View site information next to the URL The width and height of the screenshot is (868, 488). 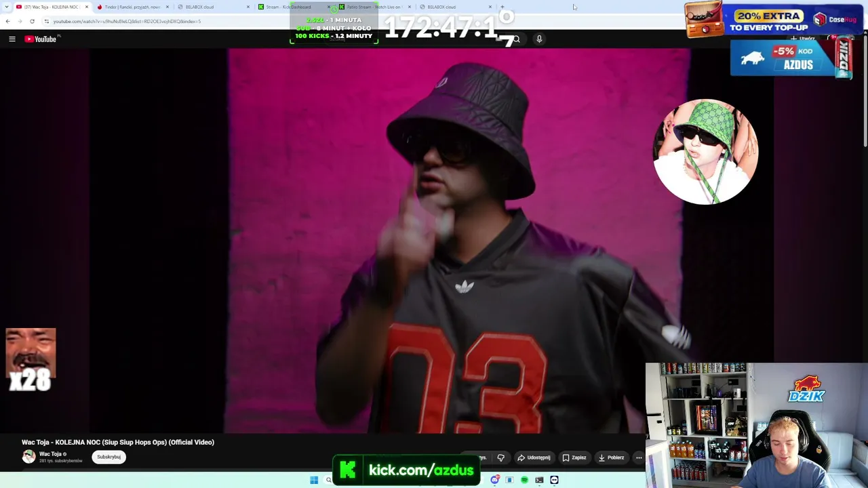pyautogui.click(x=46, y=21)
